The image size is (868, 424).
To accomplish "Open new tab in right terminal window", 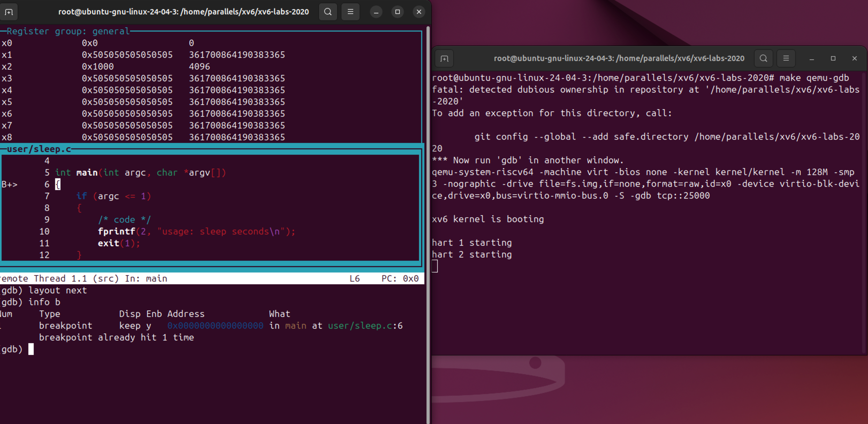I will [444, 59].
